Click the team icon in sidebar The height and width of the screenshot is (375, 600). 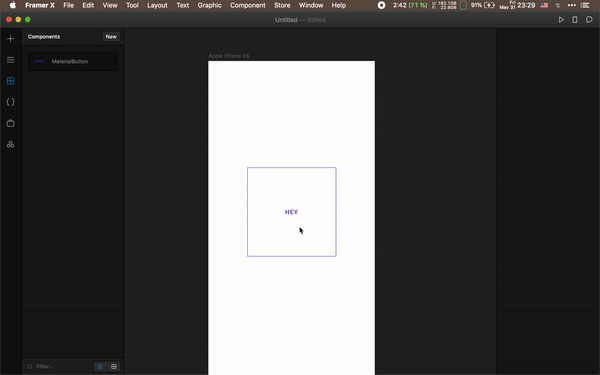[x=10, y=144]
